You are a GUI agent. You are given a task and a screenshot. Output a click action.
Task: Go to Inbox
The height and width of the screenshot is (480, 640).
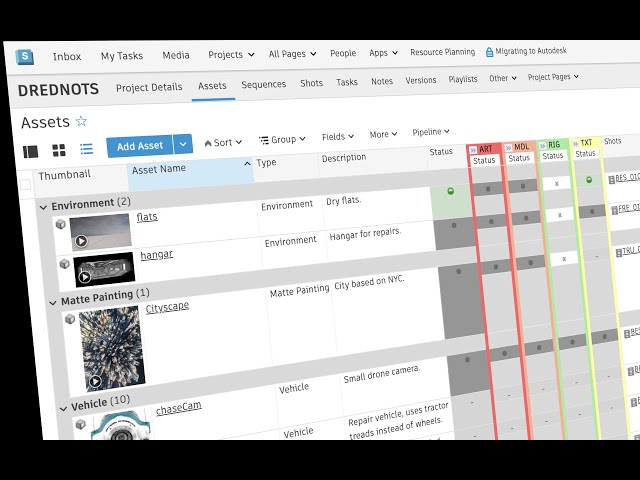[67, 56]
